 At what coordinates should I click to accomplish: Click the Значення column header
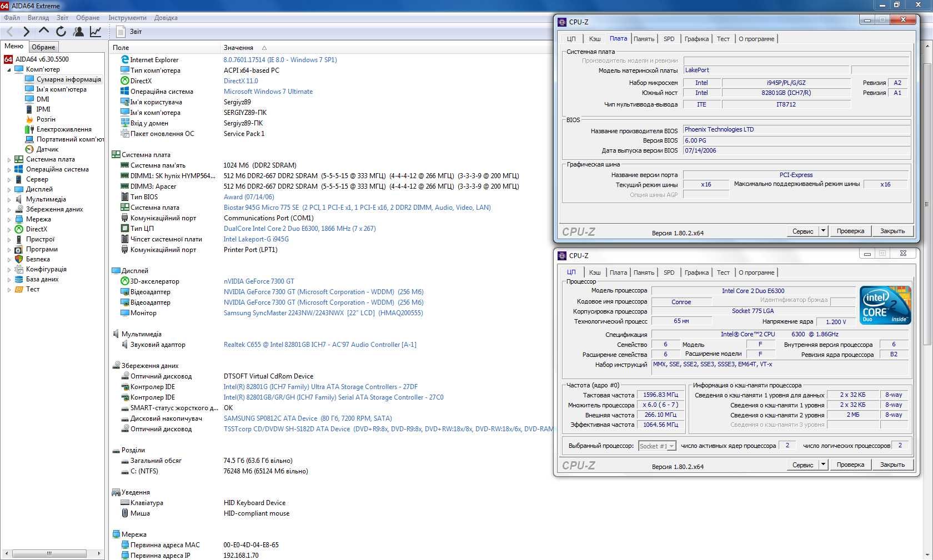click(x=387, y=48)
